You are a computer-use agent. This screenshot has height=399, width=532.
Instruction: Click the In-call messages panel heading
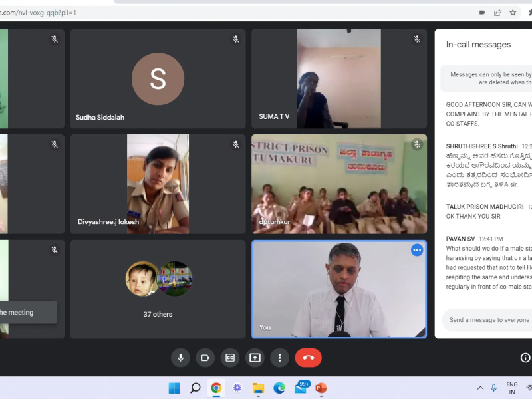tap(478, 45)
